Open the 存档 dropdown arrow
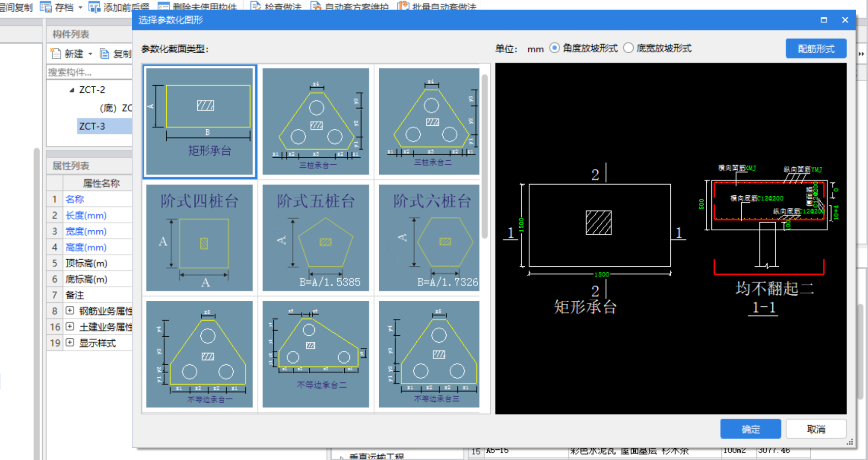Screen dimensions: 868x460 click(x=80, y=8)
